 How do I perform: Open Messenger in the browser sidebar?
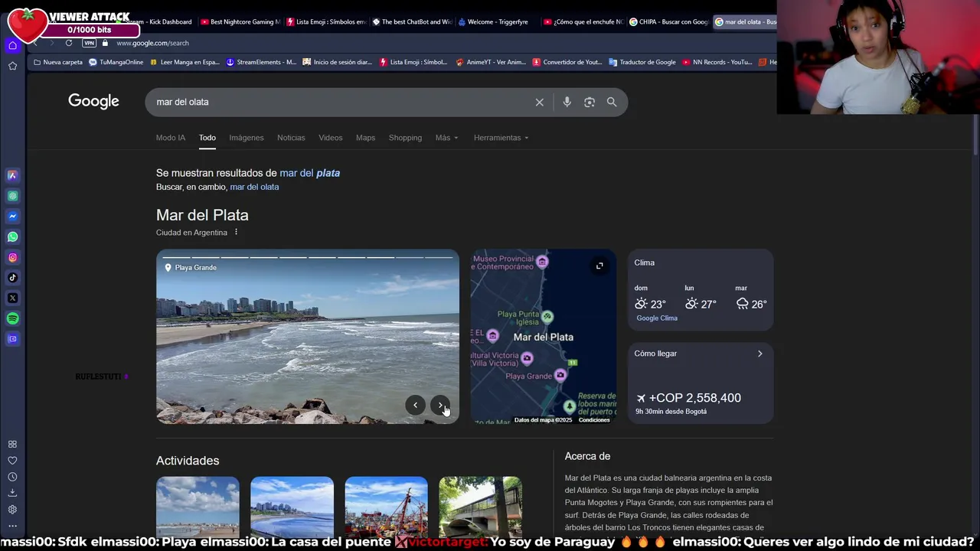tap(12, 217)
